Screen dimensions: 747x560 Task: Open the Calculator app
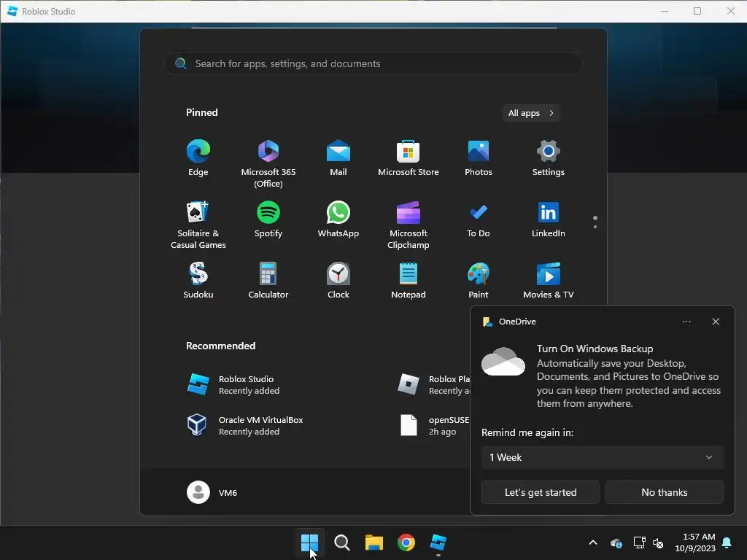[x=268, y=281]
